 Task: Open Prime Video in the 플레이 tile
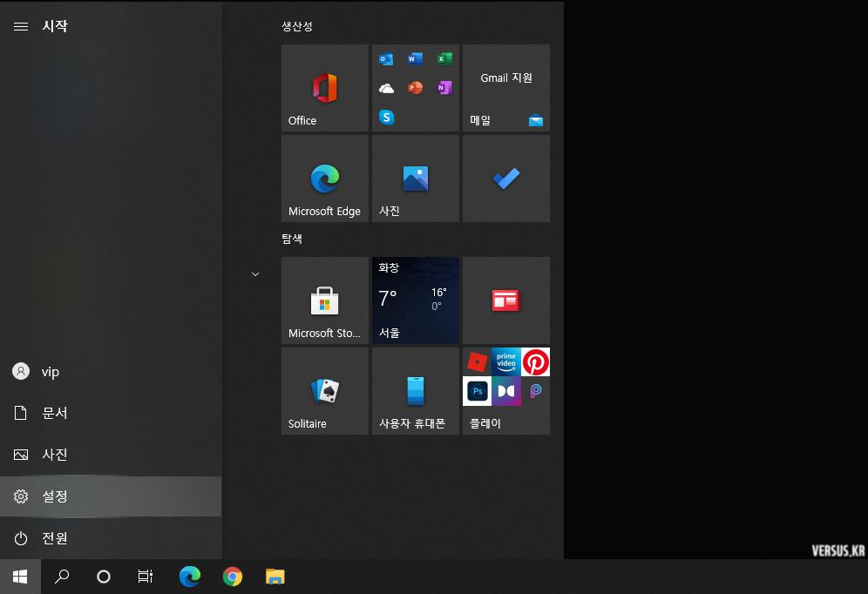(x=506, y=362)
